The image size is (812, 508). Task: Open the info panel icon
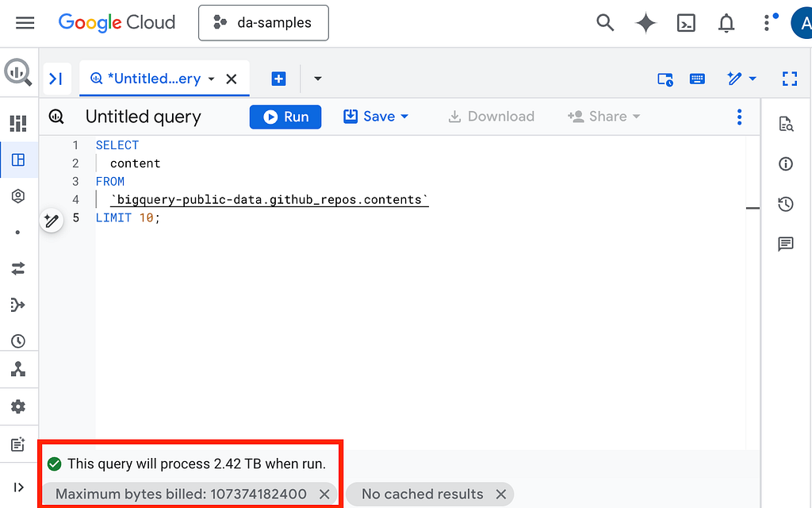[x=786, y=164]
